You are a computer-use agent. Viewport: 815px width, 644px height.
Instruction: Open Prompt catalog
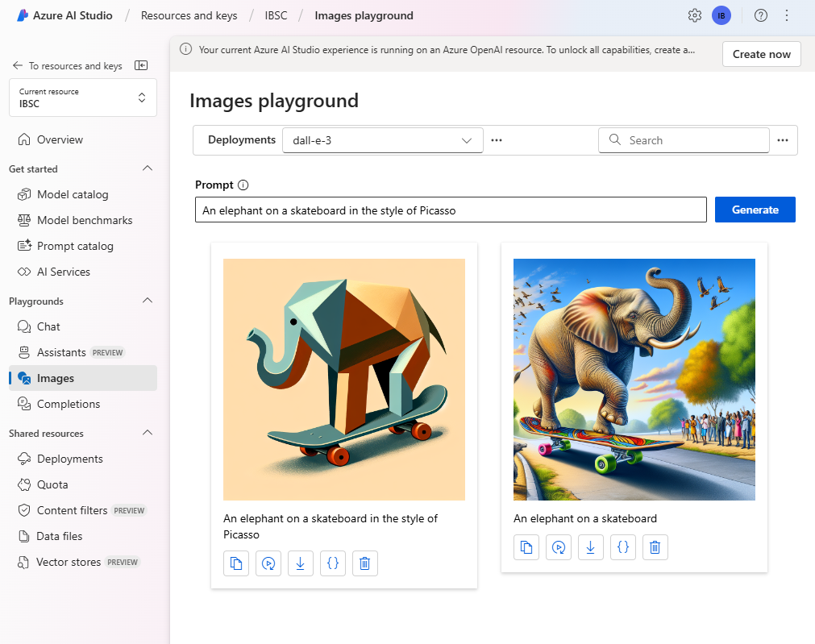(x=83, y=246)
